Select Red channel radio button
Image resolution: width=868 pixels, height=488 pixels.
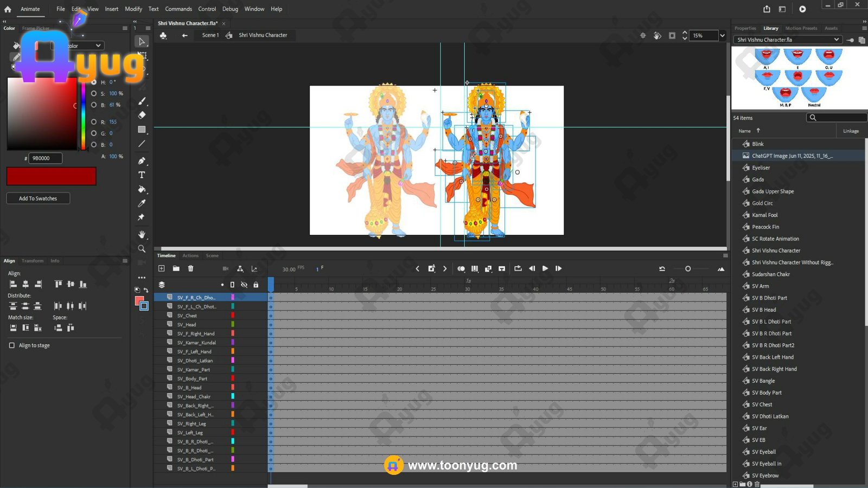(94, 122)
